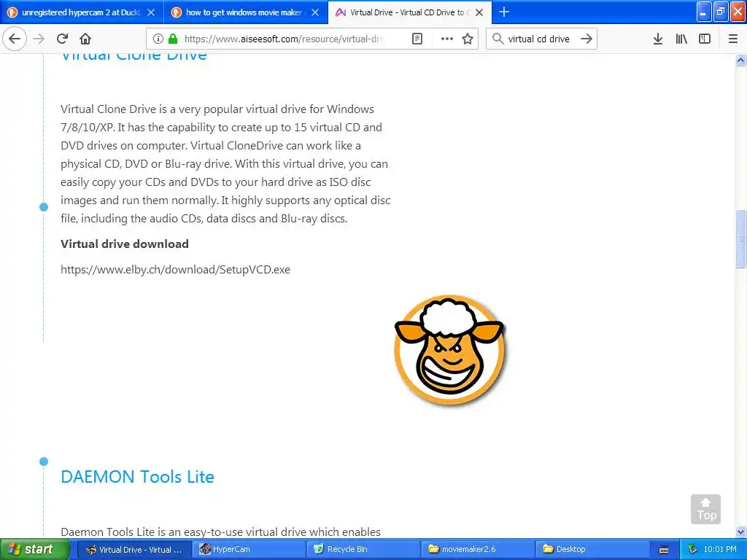747x560 pixels.
Task: Switch to HyperCam in the taskbar
Action: [249, 550]
